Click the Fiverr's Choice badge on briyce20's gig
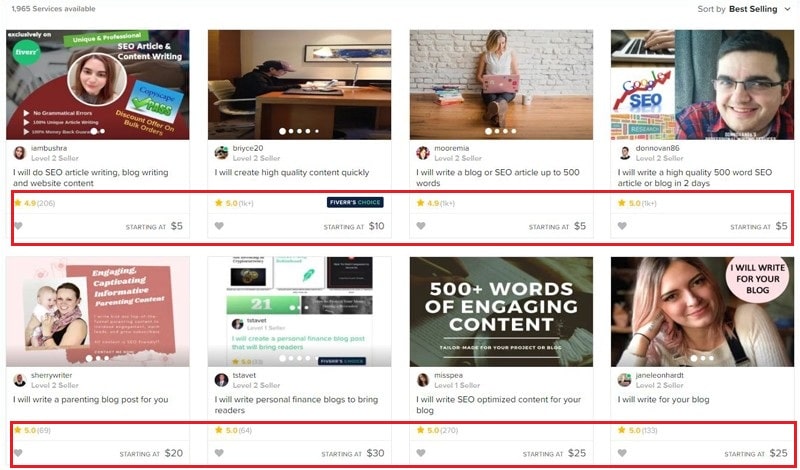The width and height of the screenshot is (800, 470). (x=355, y=202)
